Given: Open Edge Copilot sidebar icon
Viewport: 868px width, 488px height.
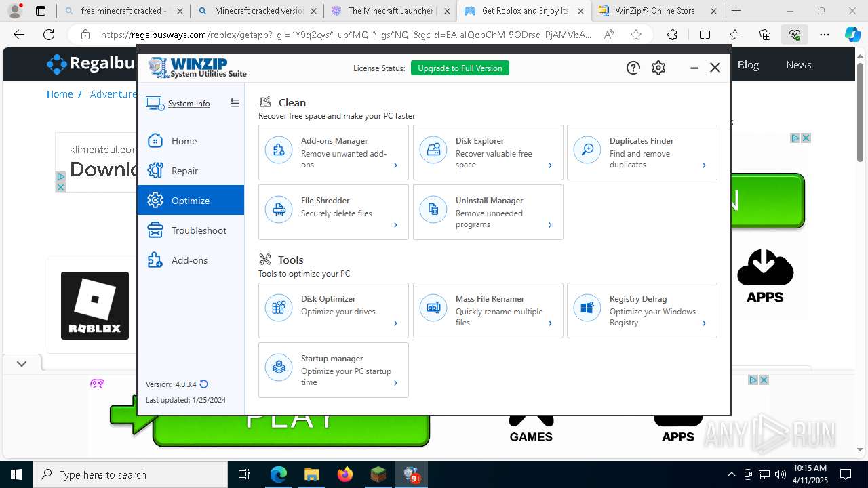Looking at the screenshot, I should tap(852, 35).
